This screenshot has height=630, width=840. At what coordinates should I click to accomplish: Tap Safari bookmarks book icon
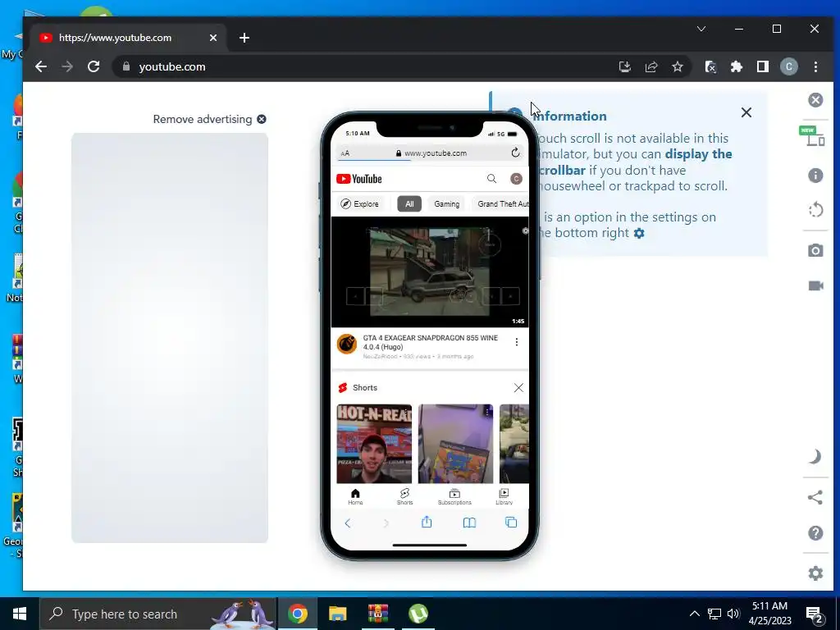point(469,523)
